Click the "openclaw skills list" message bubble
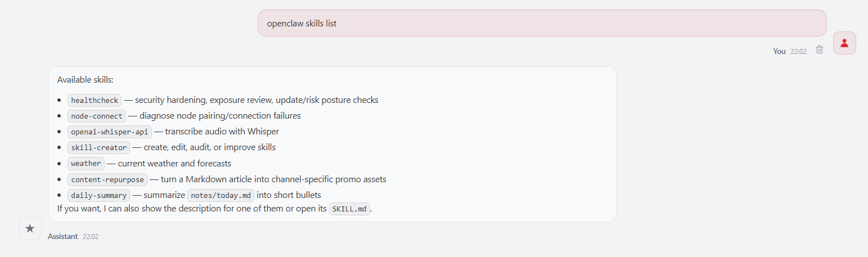Viewport: 868px width, 257px height. tap(542, 23)
